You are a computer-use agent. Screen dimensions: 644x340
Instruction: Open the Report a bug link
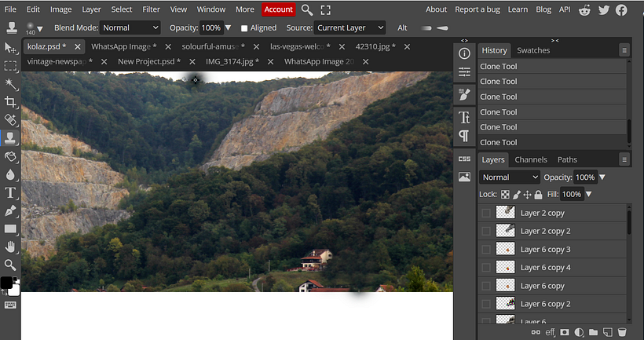click(x=477, y=9)
